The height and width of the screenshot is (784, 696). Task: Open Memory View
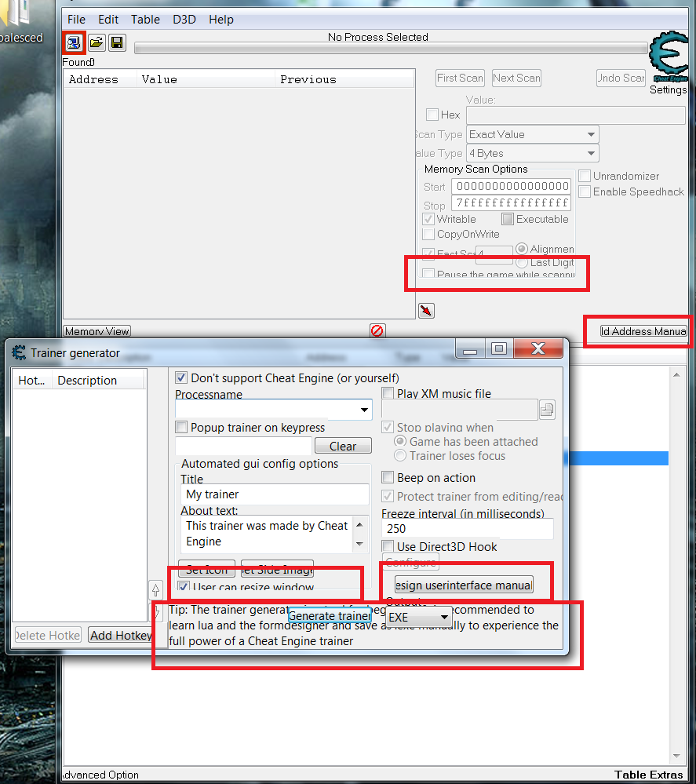click(x=97, y=331)
